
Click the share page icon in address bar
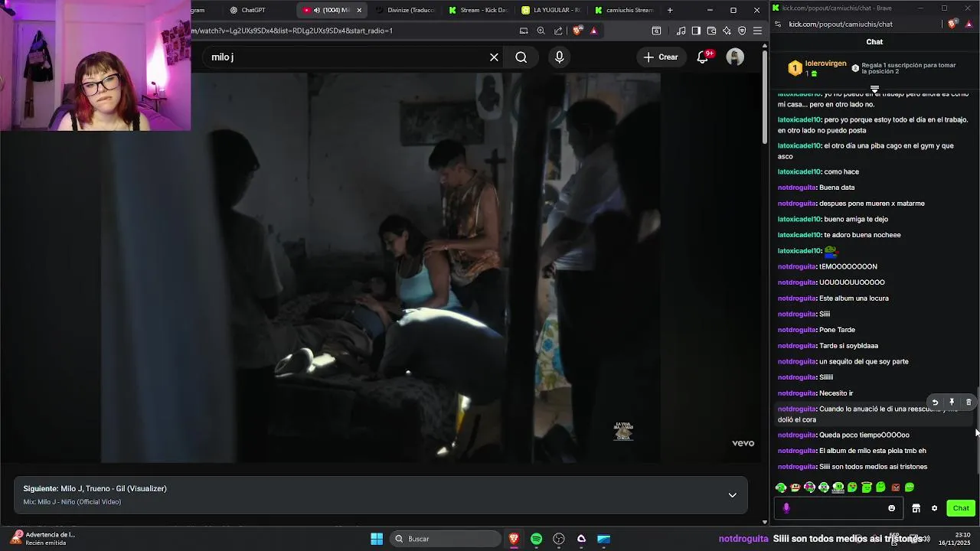558,31
